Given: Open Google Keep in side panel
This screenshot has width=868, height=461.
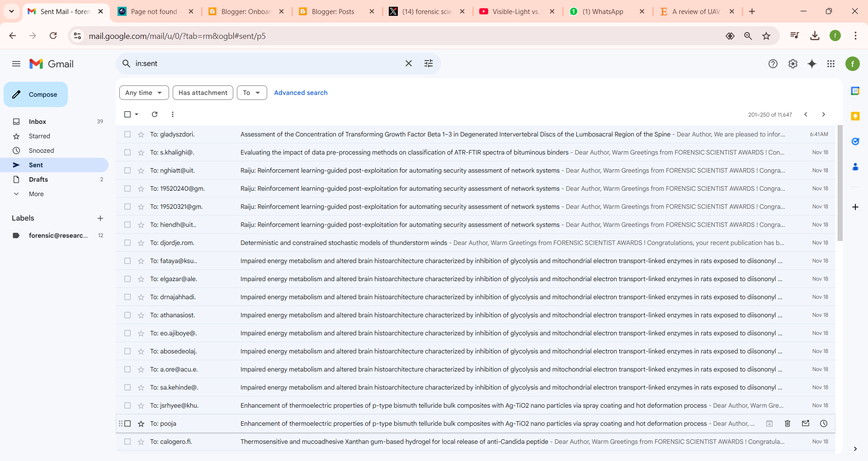Looking at the screenshot, I should [855, 116].
